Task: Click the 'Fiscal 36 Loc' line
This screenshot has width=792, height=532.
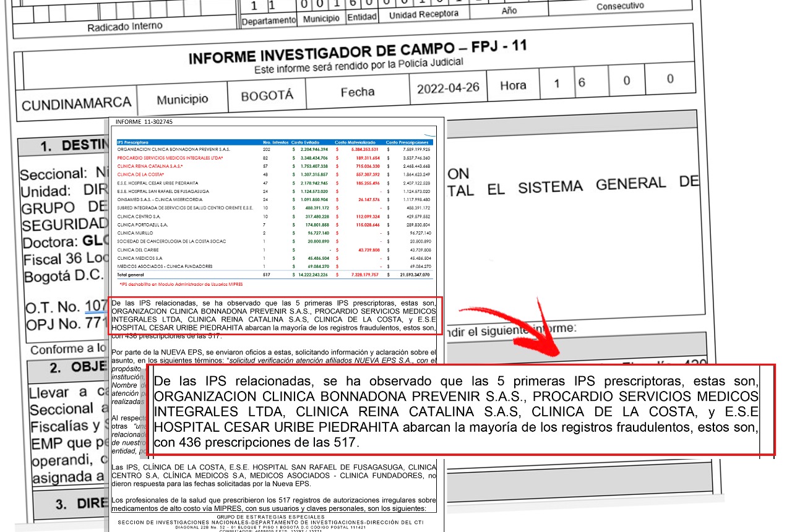Action: (66, 259)
